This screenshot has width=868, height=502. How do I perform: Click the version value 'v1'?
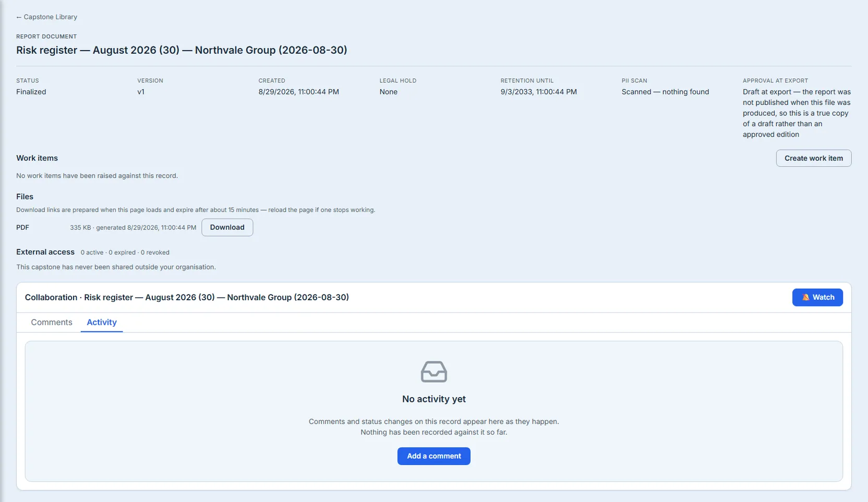pyautogui.click(x=141, y=92)
